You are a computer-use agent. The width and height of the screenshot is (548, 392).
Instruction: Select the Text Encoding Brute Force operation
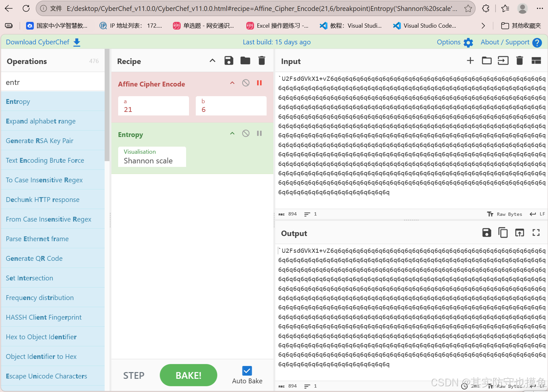click(53, 160)
